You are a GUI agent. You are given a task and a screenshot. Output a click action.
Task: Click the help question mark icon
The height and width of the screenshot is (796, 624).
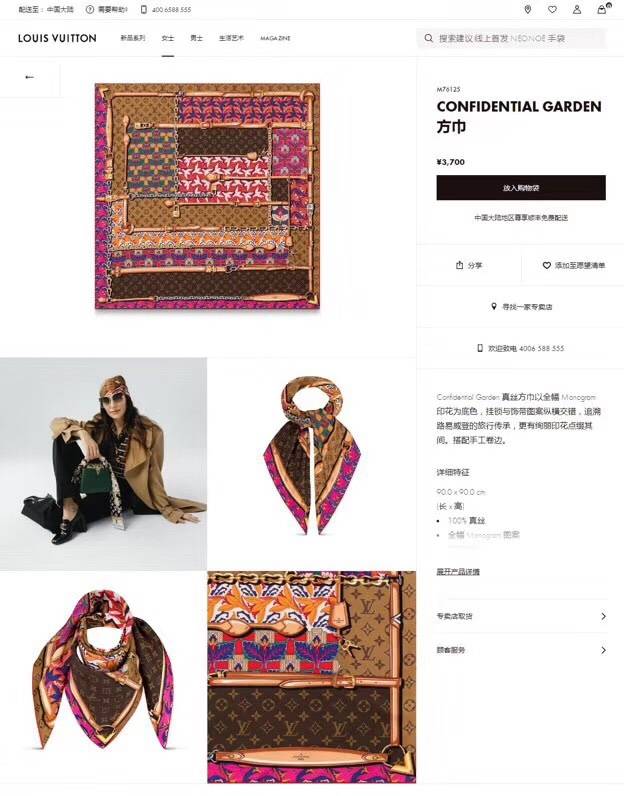pyautogui.click(x=90, y=10)
